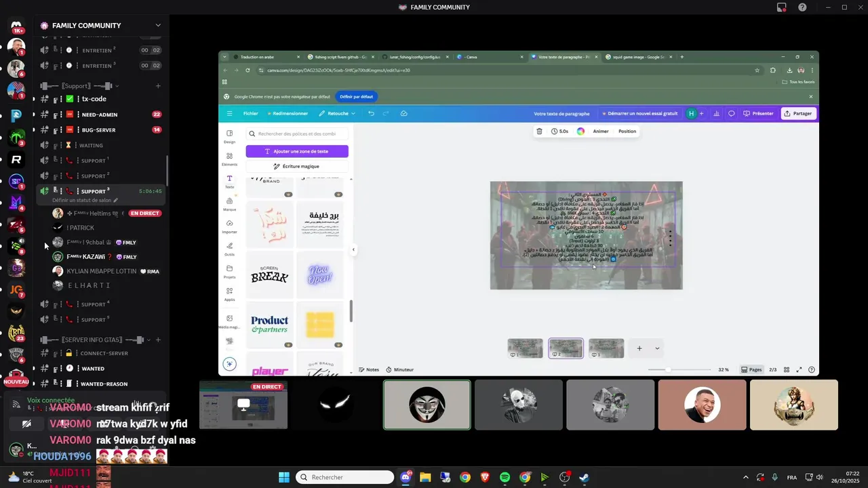Open the Canva analytics chart icon
The image size is (868, 488).
(716, 113)
